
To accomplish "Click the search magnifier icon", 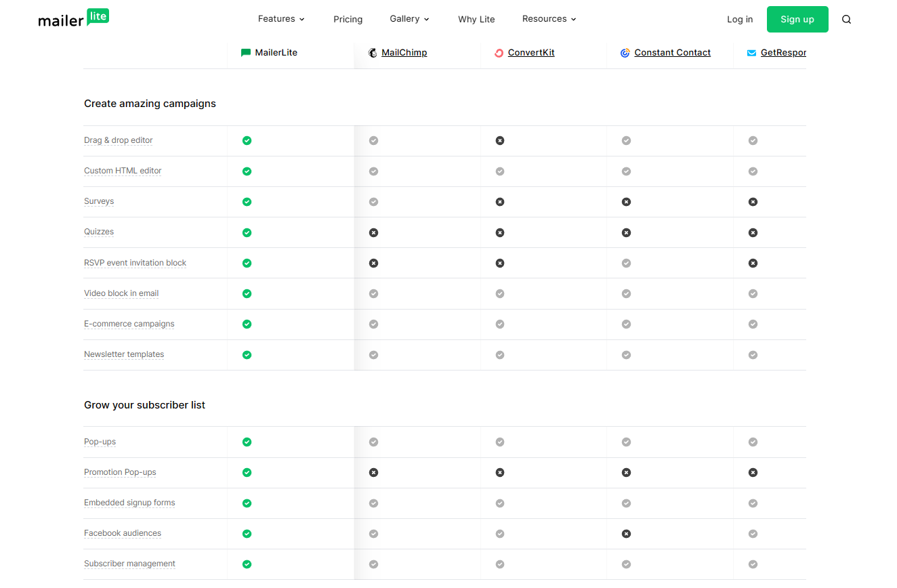I will (846, 20).
